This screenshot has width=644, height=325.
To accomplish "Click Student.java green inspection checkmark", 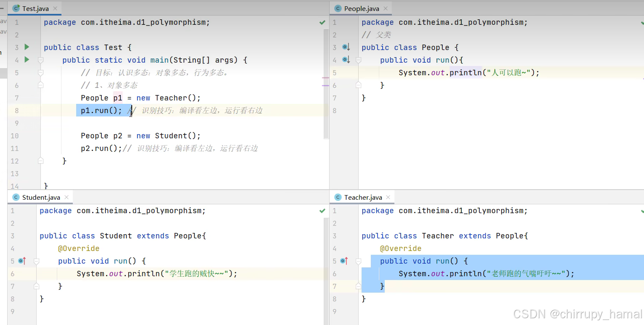I will 322,211.
